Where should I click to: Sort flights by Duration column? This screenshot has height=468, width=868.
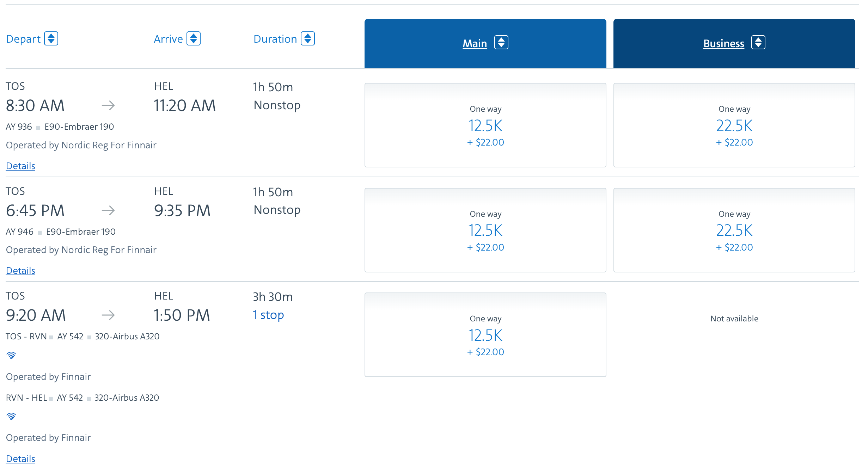click(x=275, y=39)
